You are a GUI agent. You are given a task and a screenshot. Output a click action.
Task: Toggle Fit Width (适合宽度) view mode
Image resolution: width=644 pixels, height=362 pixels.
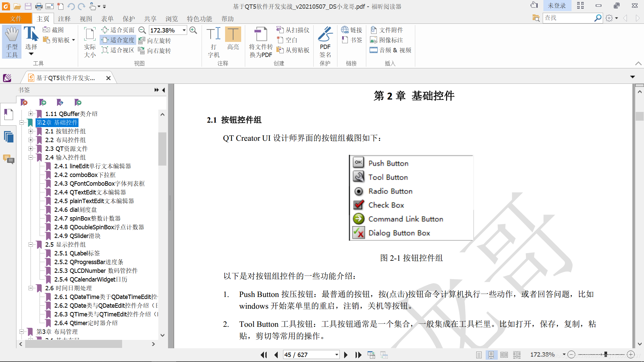pos(118,40)
